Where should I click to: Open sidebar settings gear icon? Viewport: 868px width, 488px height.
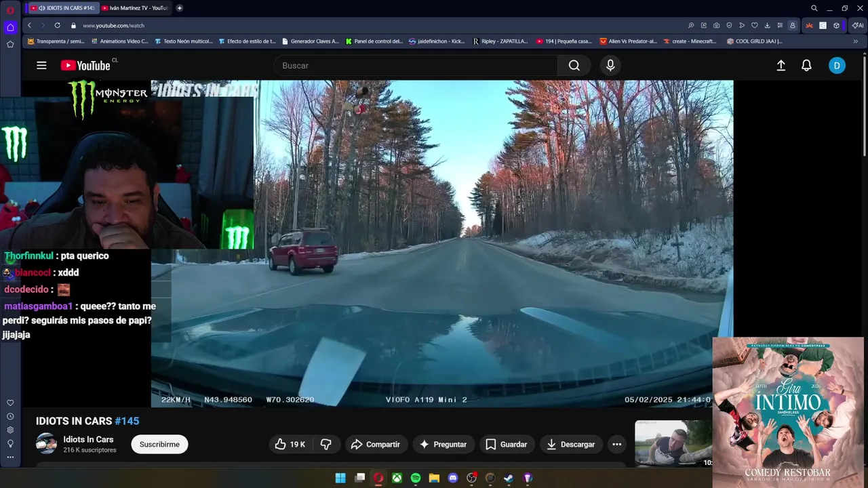(x=10, y=430)
